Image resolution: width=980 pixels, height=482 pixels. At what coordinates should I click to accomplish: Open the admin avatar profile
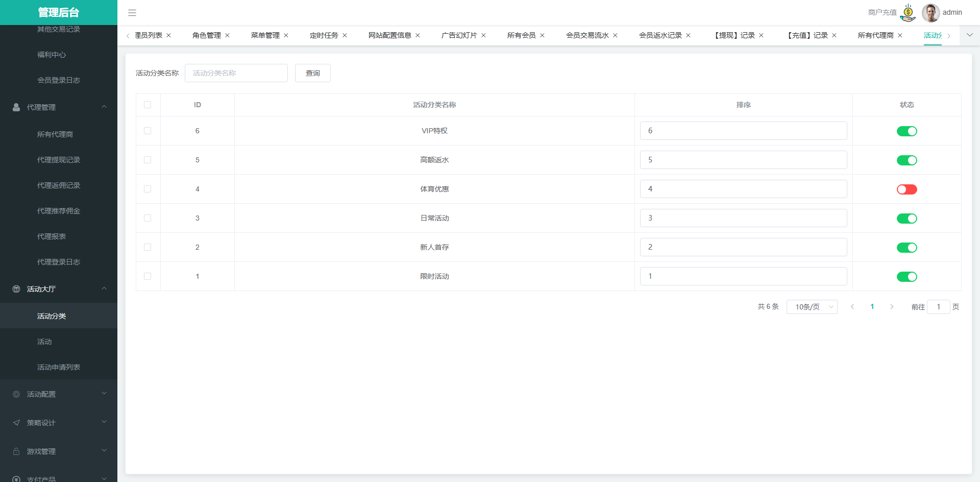(930, 13)
